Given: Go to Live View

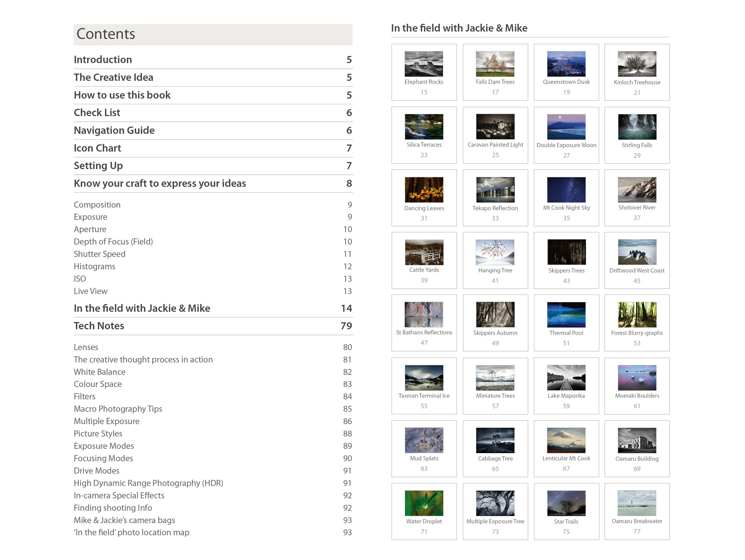Looking at the screenshot, I should 213,291.
